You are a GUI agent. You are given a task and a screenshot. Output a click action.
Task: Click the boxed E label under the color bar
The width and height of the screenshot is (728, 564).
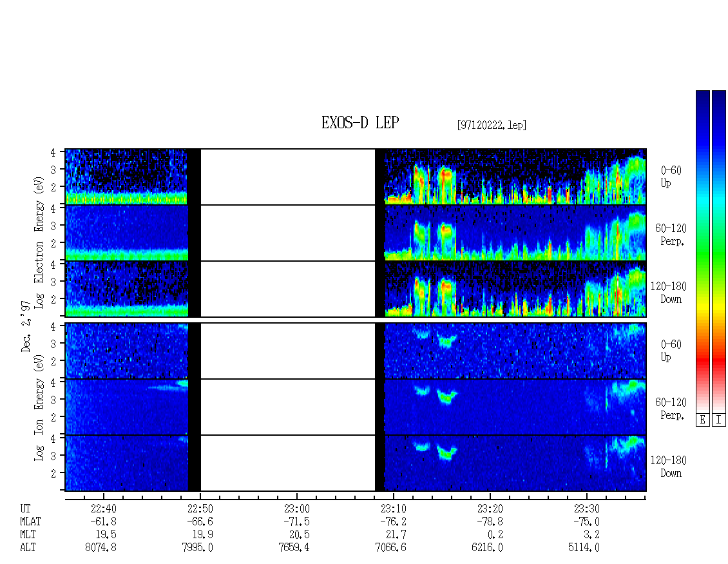click(x=702, y=420)
